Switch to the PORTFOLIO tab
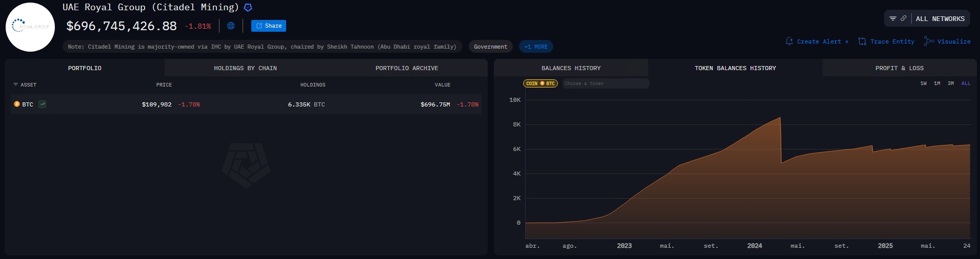The width and height of the screenshot is (980, 259). tap(85, 68)
